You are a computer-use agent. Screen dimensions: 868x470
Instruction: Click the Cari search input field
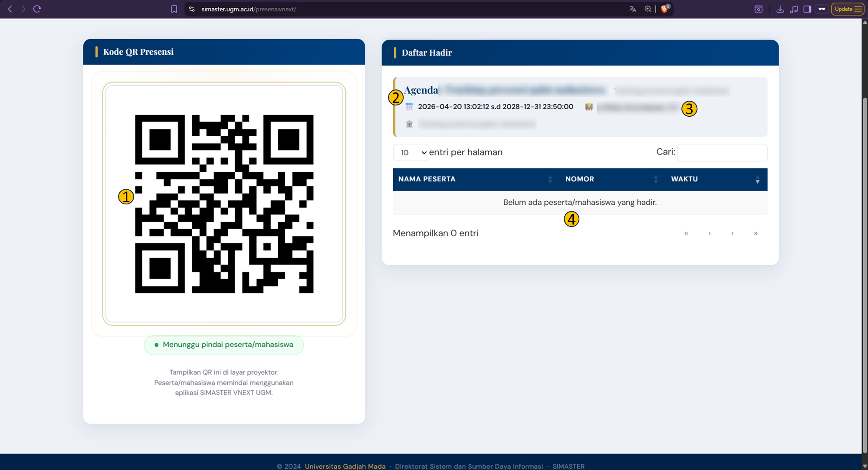722,153
